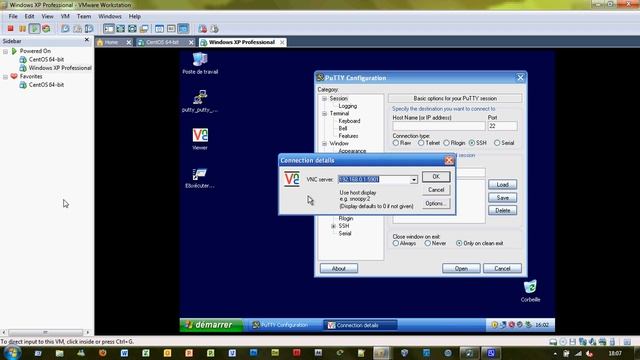
Task: Click the Host Name field in PuTTY
Action: (439, 126)
